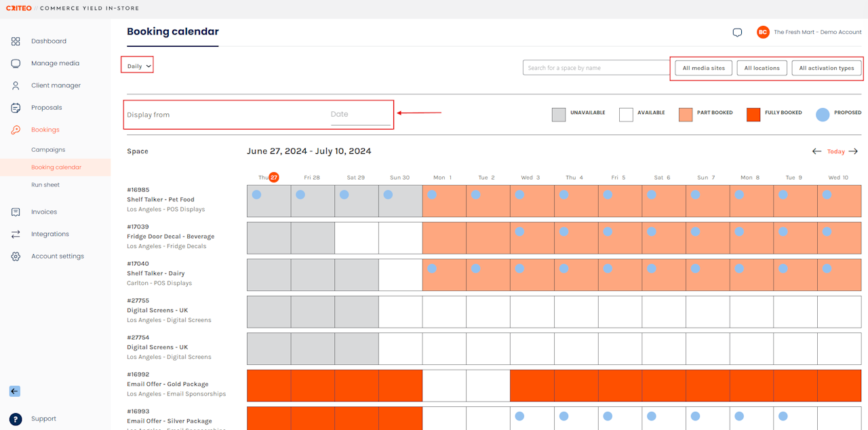Open Campaigns under Bookings

pos(48,150)
